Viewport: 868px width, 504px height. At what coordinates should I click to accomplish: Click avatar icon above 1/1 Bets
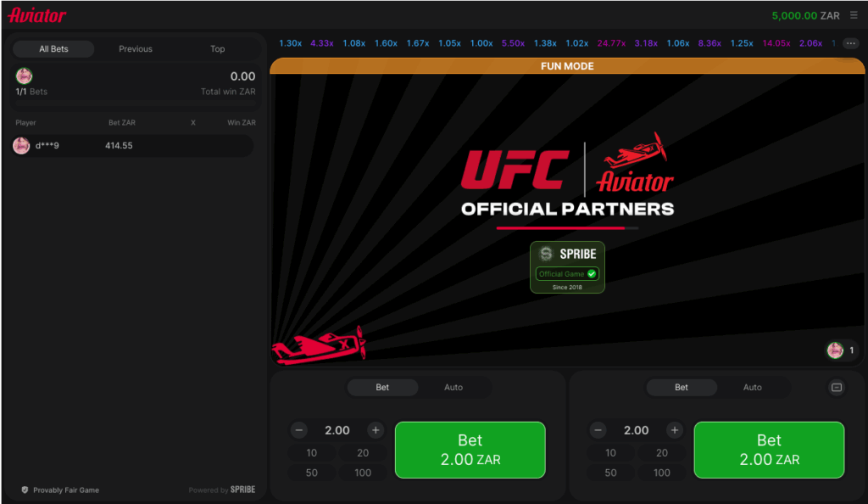pos(24,76)
